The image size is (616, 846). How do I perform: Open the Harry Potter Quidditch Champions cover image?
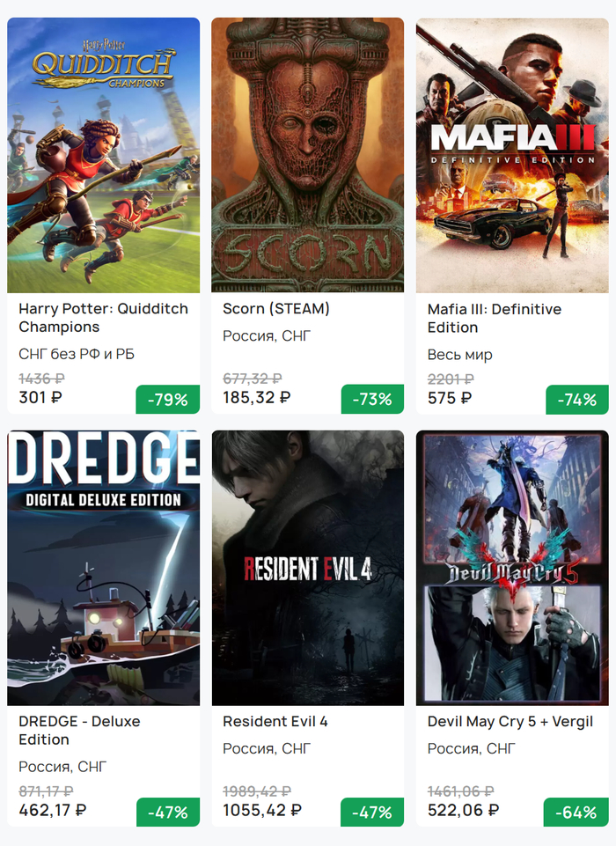click(103, 155)
